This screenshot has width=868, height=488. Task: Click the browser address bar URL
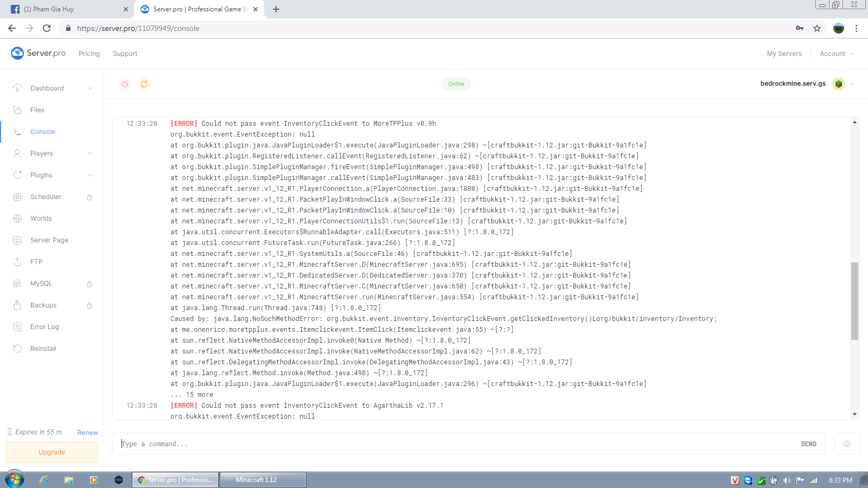[x=138, y=28]
